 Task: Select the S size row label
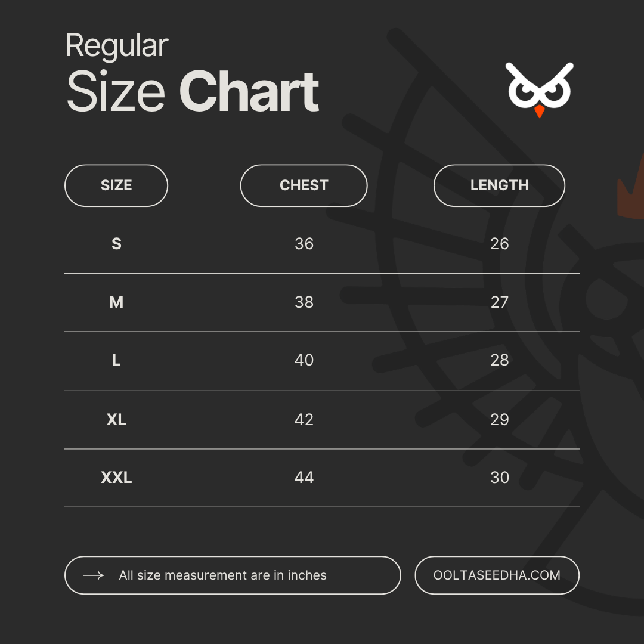click(116, 244)
